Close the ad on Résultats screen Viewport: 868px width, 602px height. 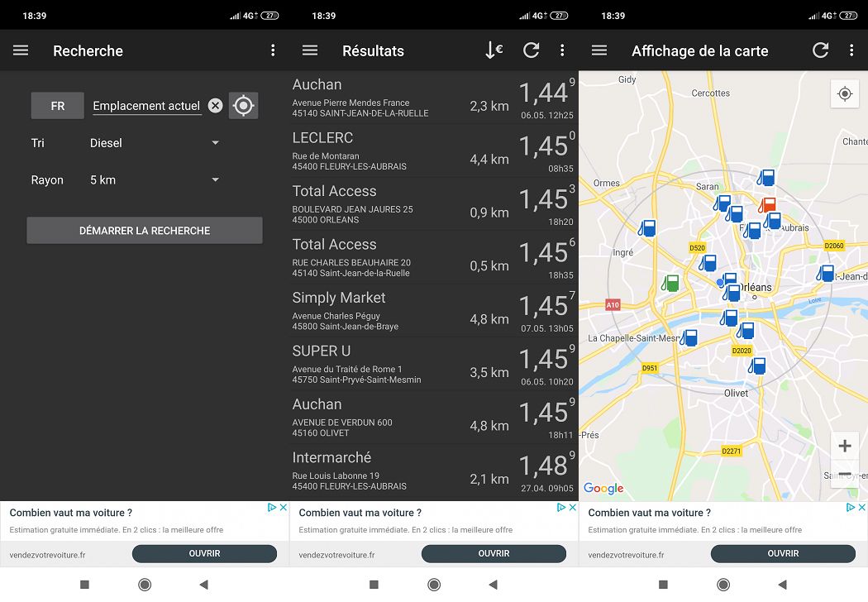[x=572, y=507]
